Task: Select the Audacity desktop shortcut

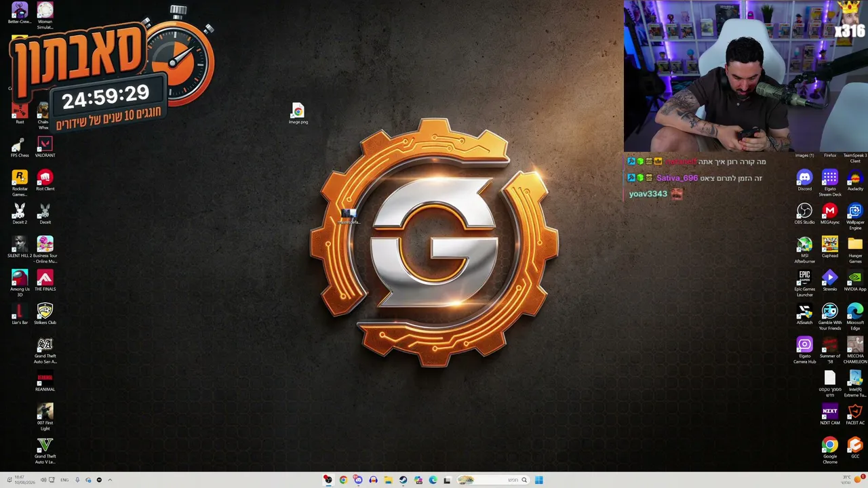Action: (855, 180)
